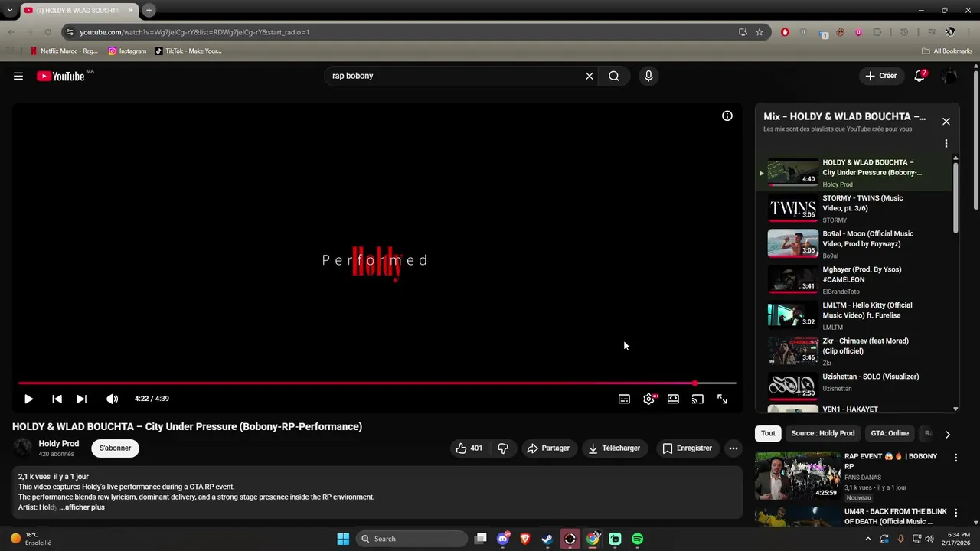Save video with Enregistrer button
Viewport: 980px width, 551px height.
click(x=687, y=448)
